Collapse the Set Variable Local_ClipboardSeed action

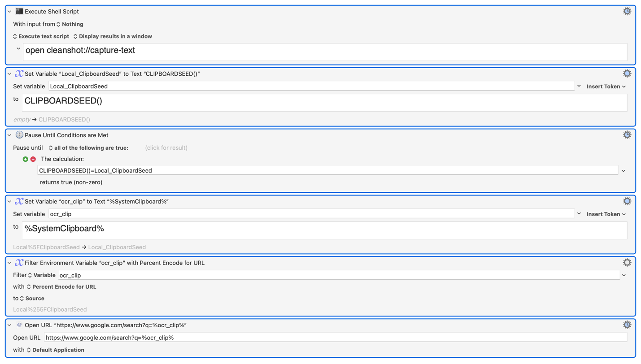click(9, 74)
